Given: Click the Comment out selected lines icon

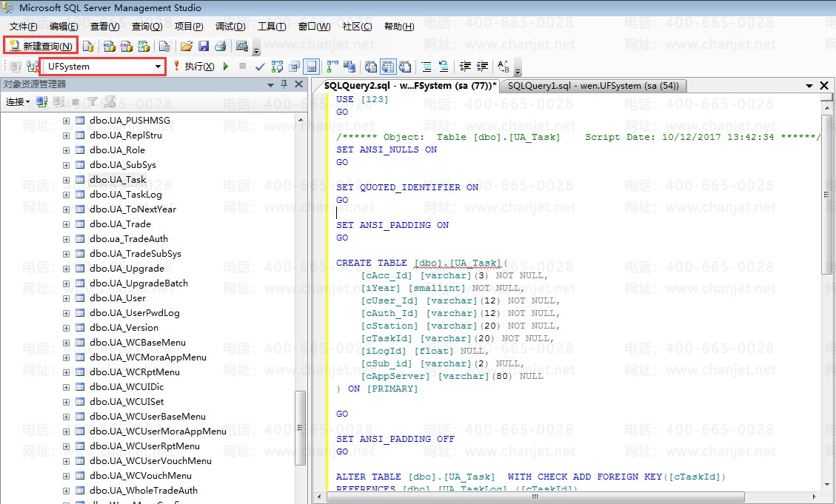Looking at the screenshot, I should (x=427, y=67).
